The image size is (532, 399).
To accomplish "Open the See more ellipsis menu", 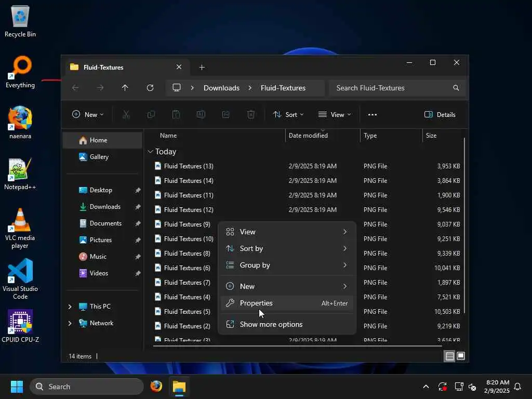I will coord(372,115).
